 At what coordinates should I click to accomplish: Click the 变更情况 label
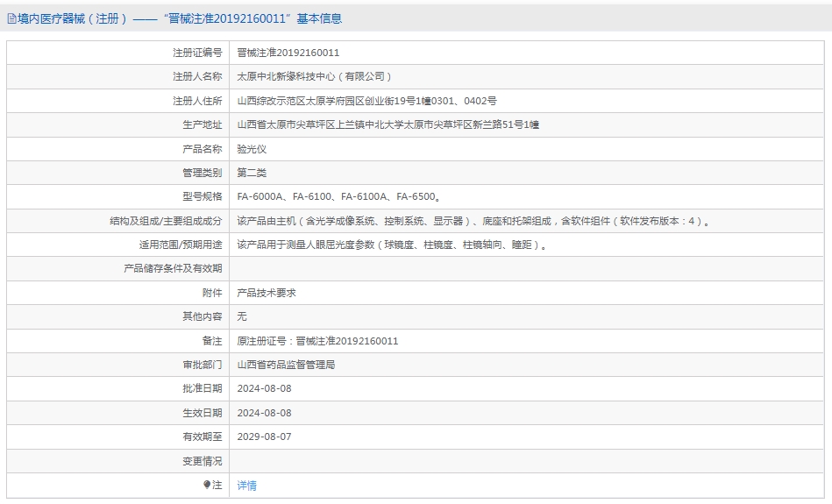tap(203, 461)
